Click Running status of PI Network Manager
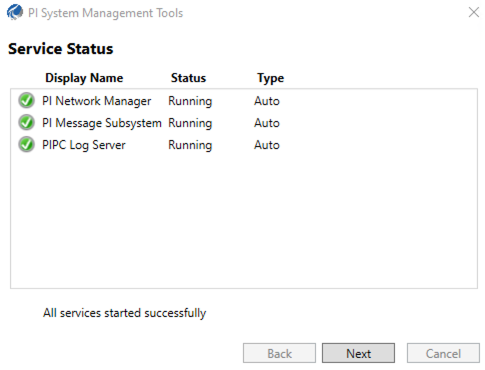Screen dimensions: 485x370 tap(190, 101)
